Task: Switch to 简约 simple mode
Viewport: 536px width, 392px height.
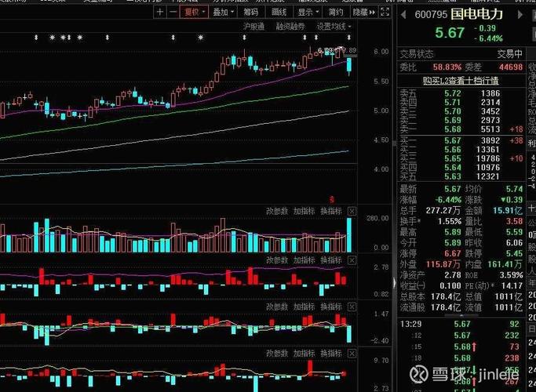Action: (x=336, y=13)
